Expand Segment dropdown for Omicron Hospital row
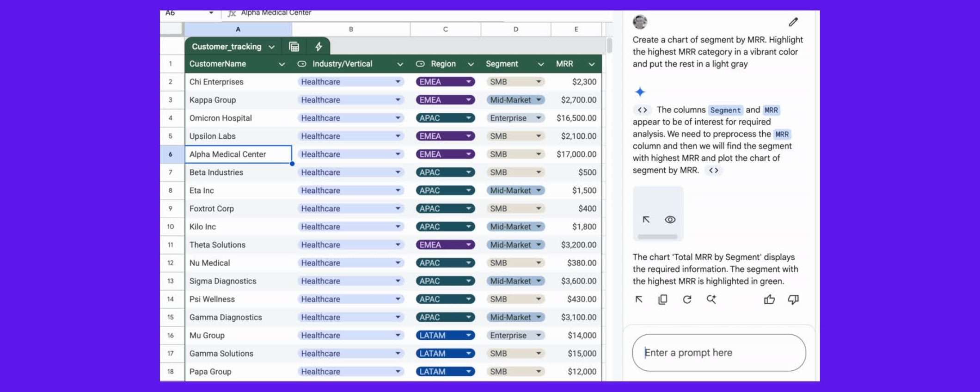The width and height of the screenshot is (980, 392). 539,118
